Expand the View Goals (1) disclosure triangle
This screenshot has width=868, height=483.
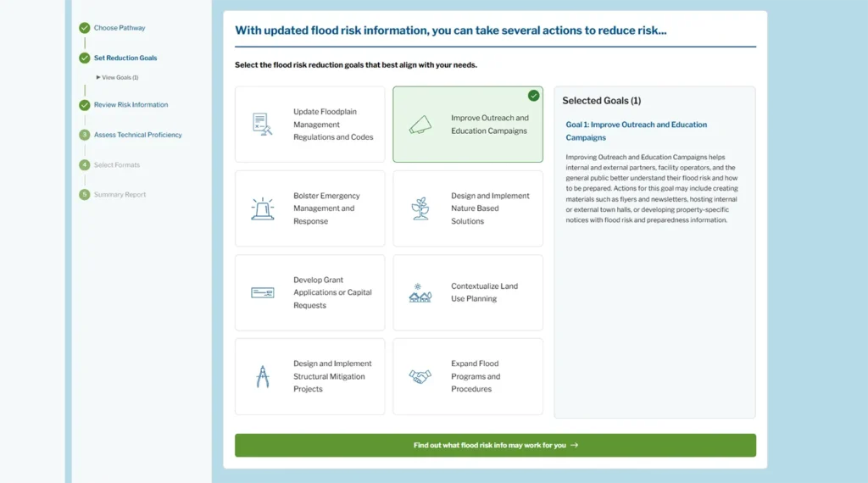tap(98, 77)
